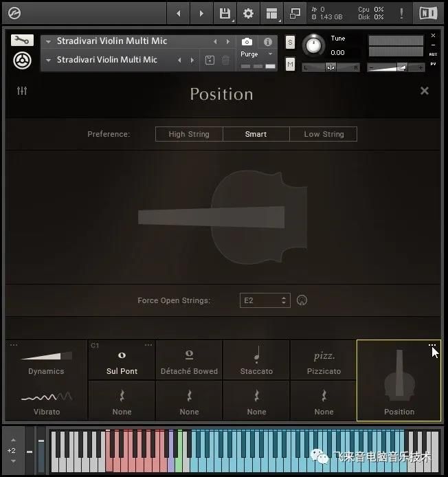Close the Position panel with the X
Image resolution: width=448 pixels, height=477 pixels.
point(424,91)
